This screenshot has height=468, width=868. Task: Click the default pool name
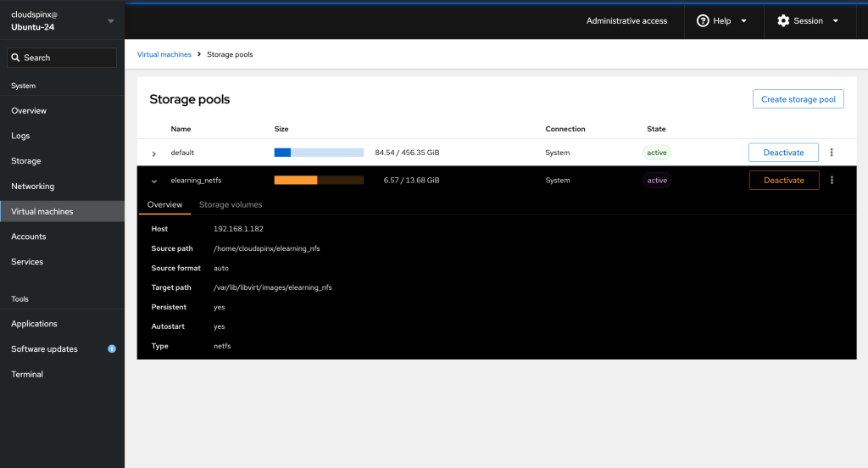pos(182,153)
